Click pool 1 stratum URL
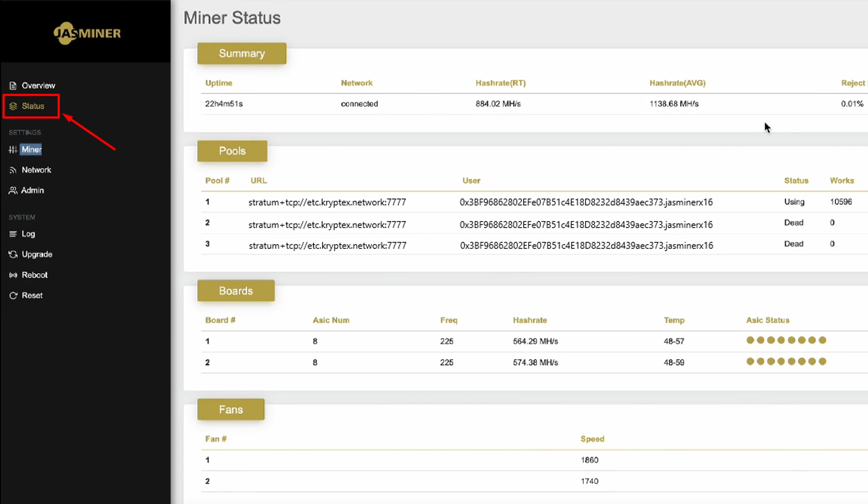868x504 pixels. coord(327,202)
